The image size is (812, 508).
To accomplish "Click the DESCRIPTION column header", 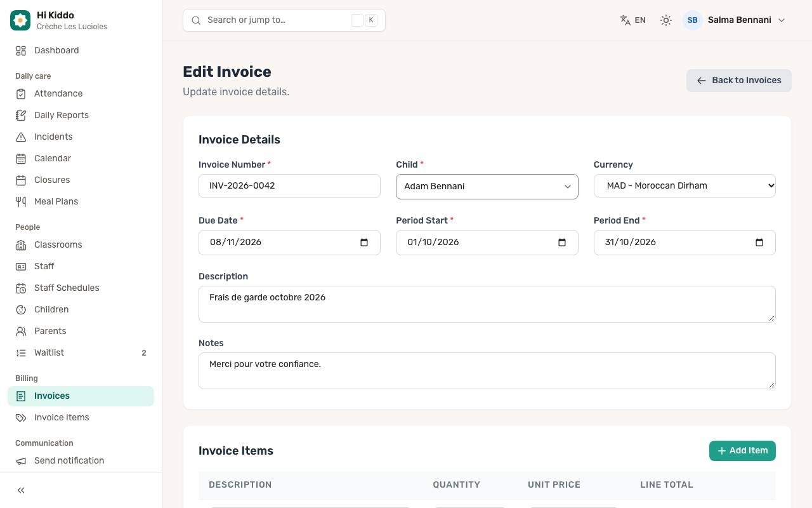I will click(x=240, y=485).
